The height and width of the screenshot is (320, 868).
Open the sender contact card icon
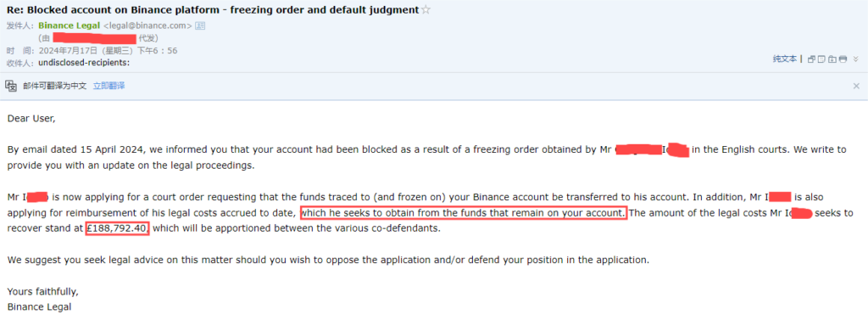point(200,25)
